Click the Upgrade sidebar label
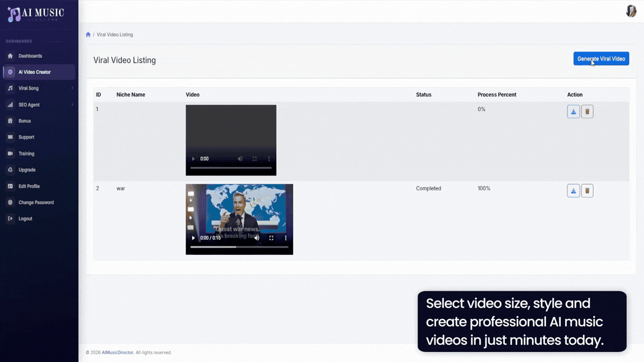644x362 pixels. click(x=27, y=170)
